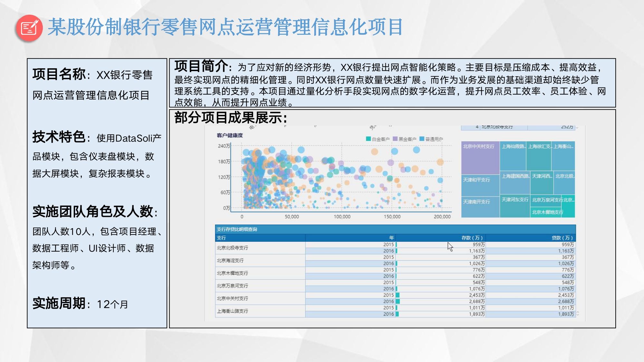Click the 天津河东支行 treemap tile
Screen dimensions: 644x362
click(515, 206)
